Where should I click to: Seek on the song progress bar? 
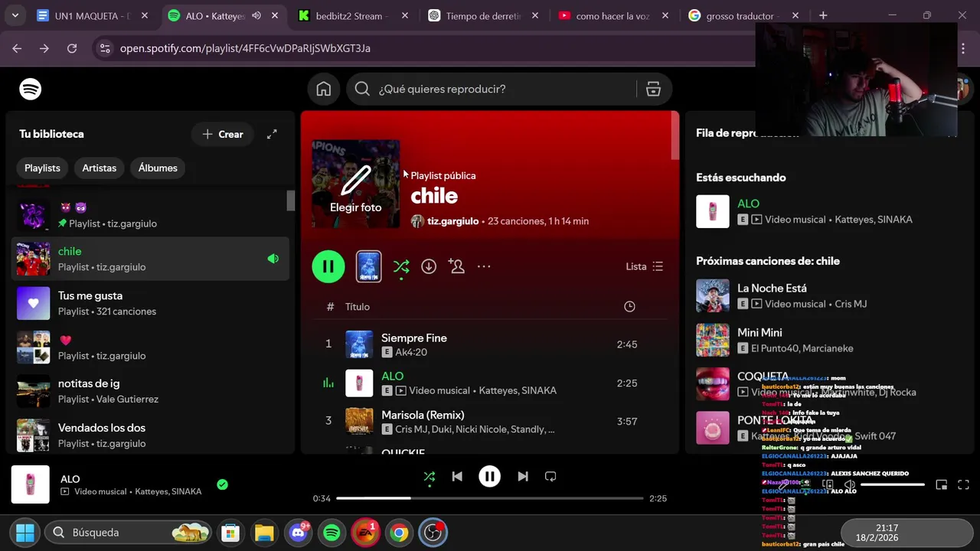click(x=490, y=498)
